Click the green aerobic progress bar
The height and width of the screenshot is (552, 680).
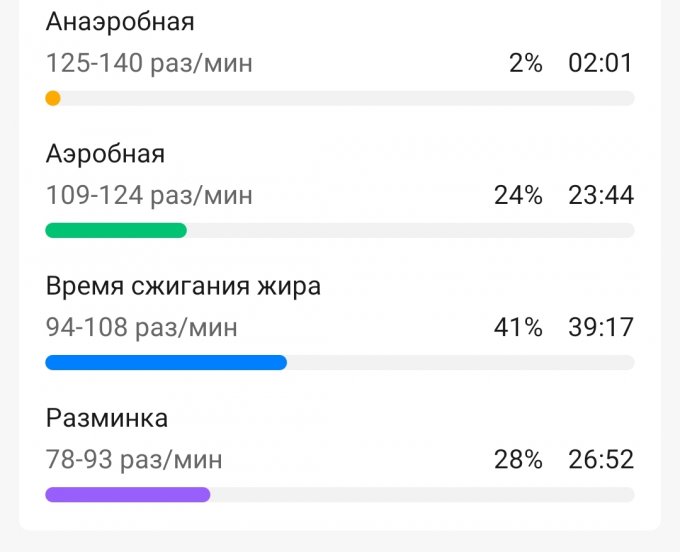116,230
